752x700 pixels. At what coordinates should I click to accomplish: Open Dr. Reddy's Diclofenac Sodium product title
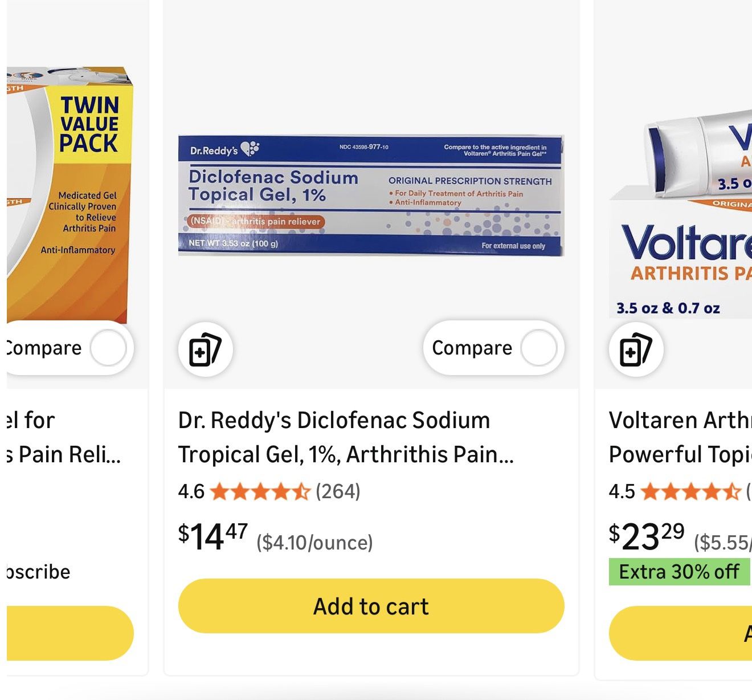pyautogui.click(x=345, y=437)
